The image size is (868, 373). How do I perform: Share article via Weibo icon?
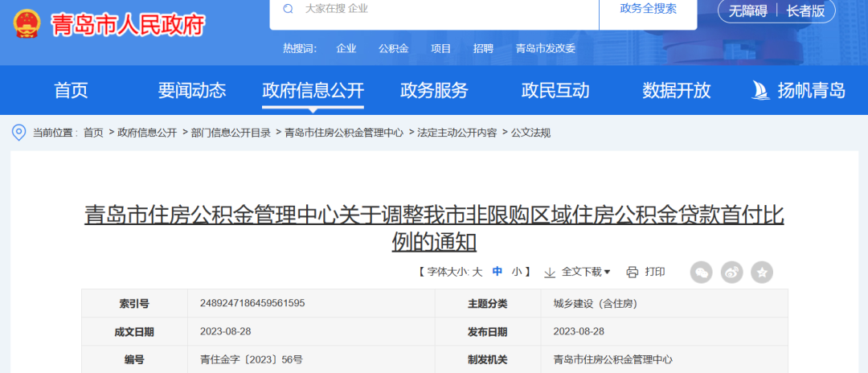(731, 272)
